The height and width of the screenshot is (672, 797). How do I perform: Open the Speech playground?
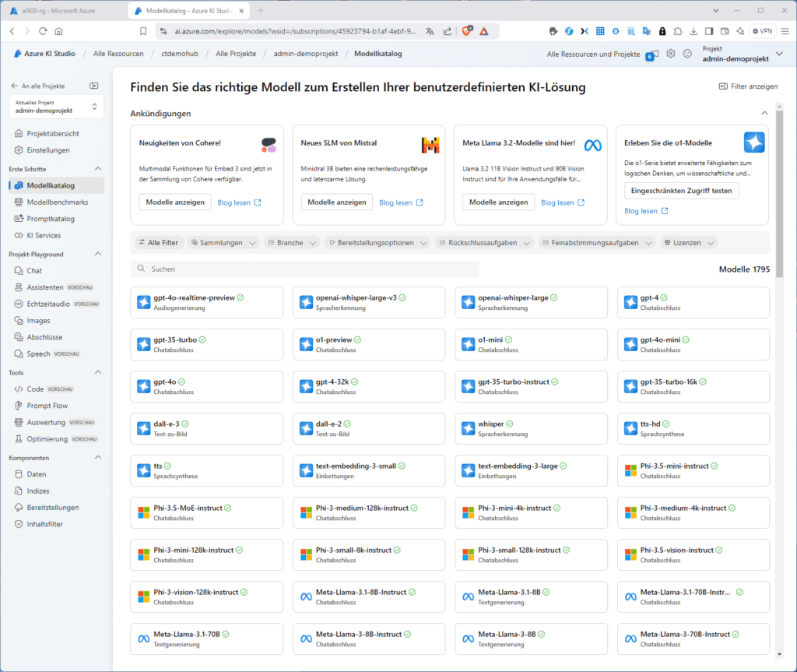tap(38, 354)
